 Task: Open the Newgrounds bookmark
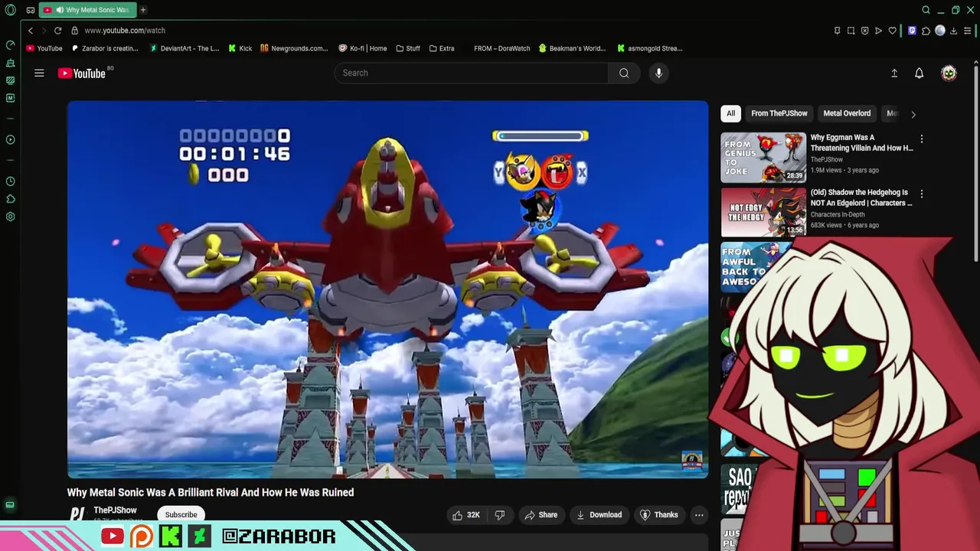(x=294, y=48)
